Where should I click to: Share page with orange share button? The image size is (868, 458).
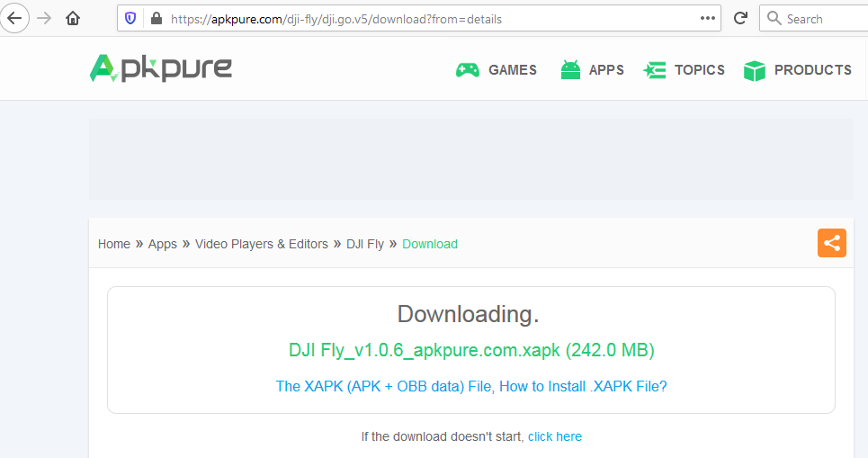832,243
